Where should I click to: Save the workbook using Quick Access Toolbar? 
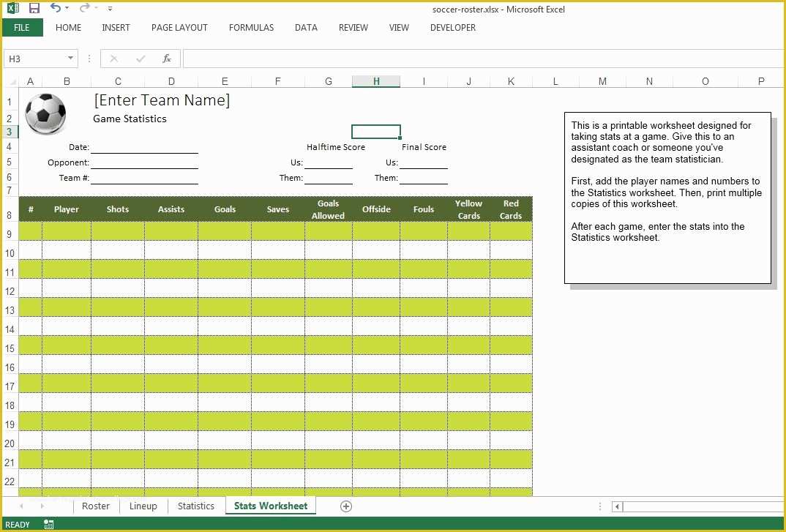click(34, 9)
